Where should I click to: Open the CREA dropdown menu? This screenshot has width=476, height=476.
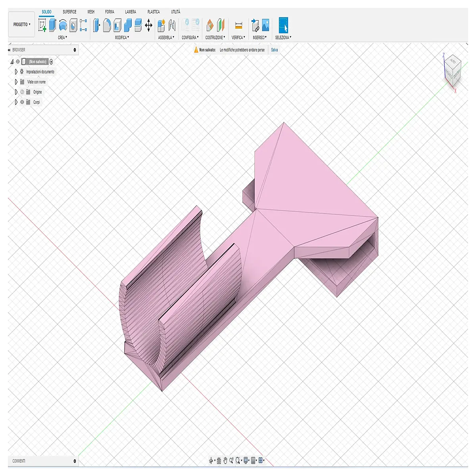pyautogui.click(x=63, y=37)
